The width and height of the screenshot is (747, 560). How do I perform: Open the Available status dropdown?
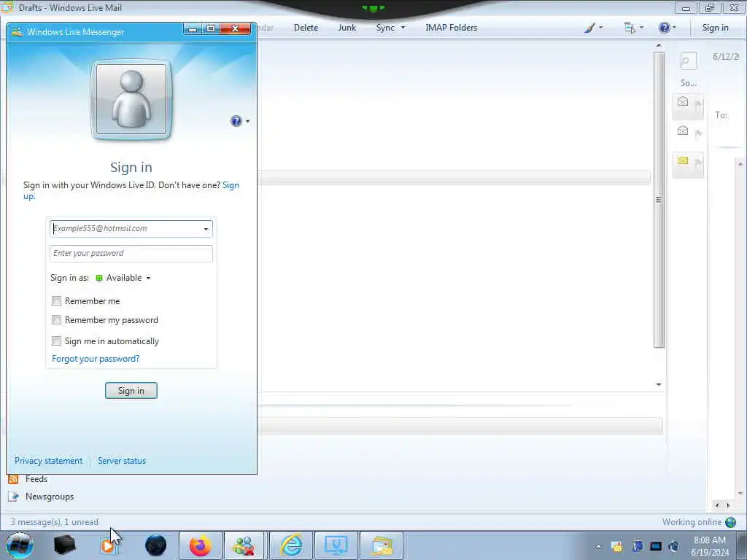(x=124, y=278)
